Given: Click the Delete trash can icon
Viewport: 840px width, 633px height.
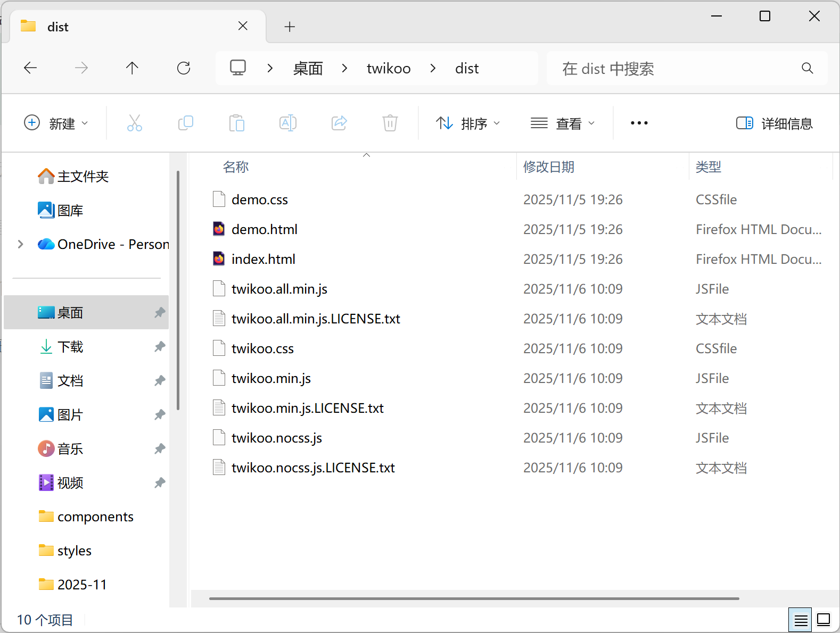Looking at the screenshot, I should point(390,123).
